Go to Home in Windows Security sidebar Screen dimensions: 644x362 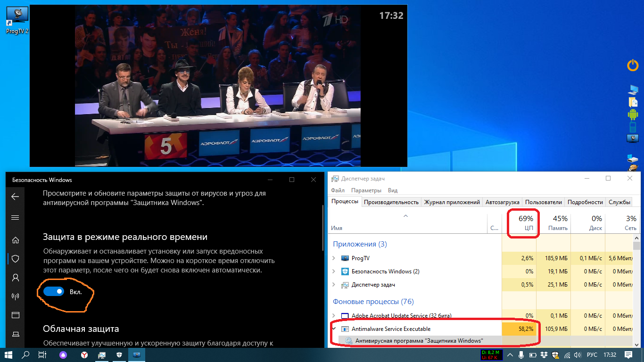click(15, 240)
